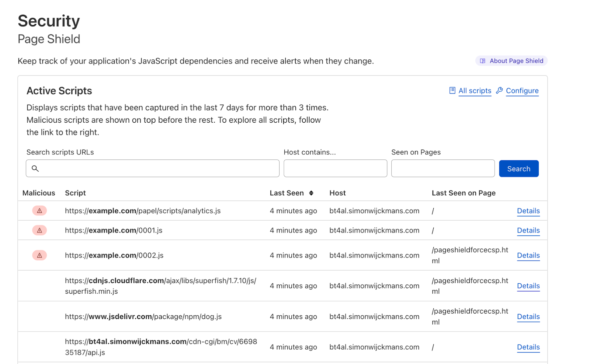This screenshot has height=364, width=590.
Task: Open Details for jsdelivr dog.js script
Action: click(x=528, y=316)
